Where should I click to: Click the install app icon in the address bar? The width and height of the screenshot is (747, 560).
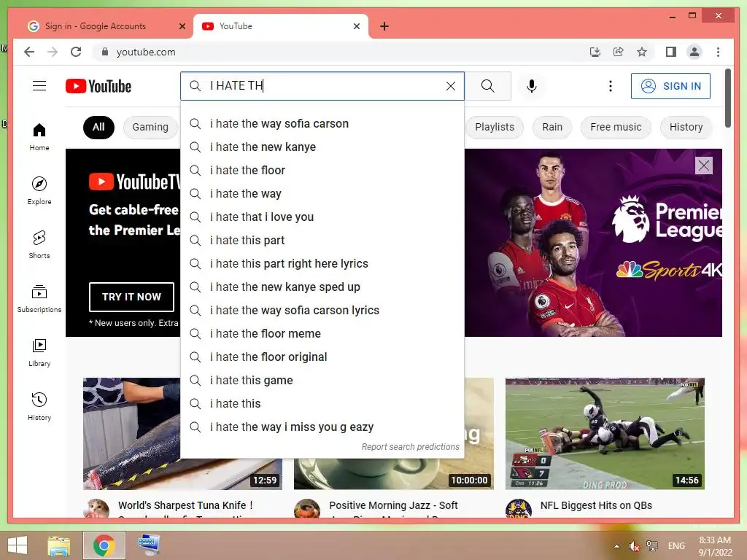[595, 52]
